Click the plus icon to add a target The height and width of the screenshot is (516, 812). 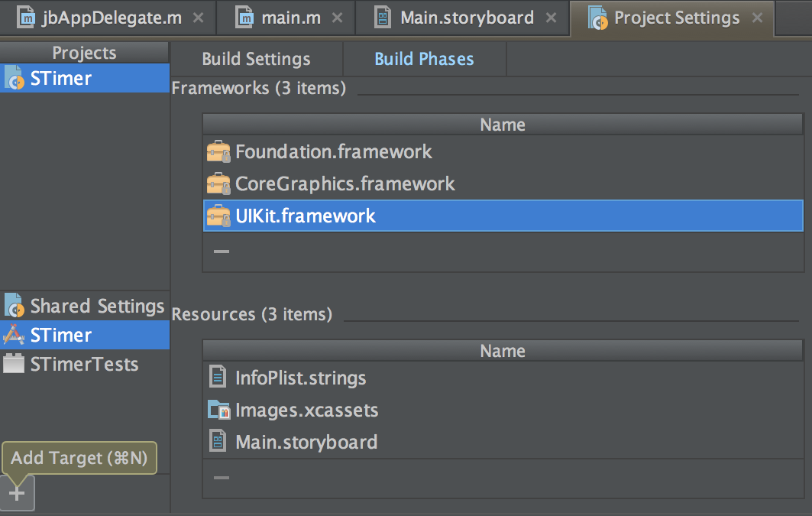[x=17, y=493]
